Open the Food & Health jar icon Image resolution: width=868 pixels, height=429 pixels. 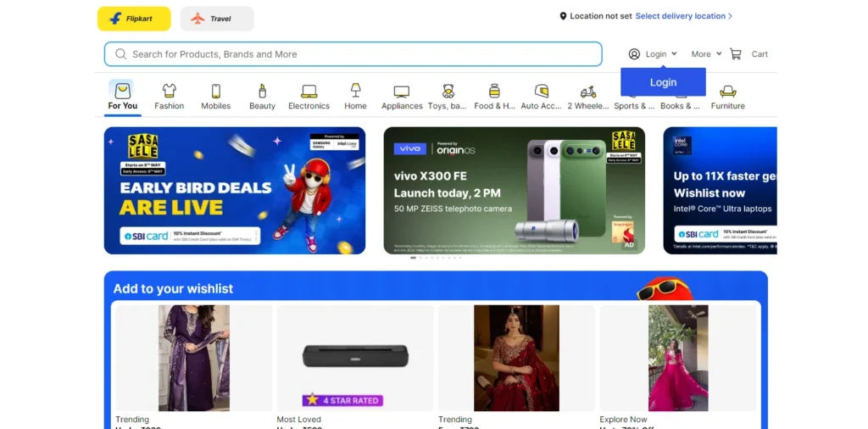494,91
